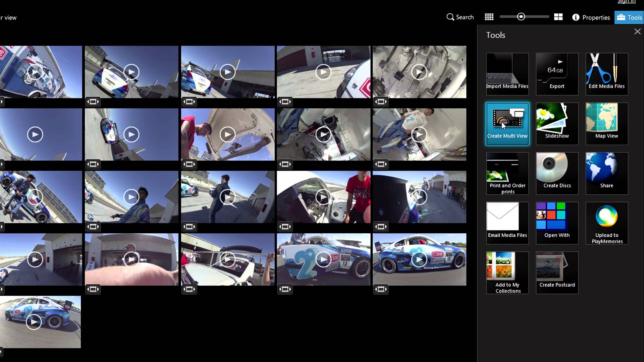Click the Search button
The width and height of the screenshot is (644, 362).
[460, 17]
